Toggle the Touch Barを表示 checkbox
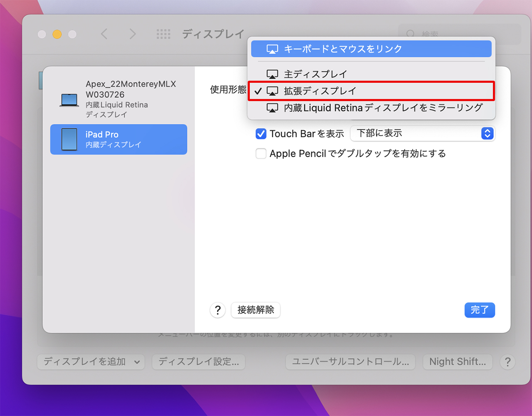The width and height of the screenshot is (532, 416). coord(261,134)
